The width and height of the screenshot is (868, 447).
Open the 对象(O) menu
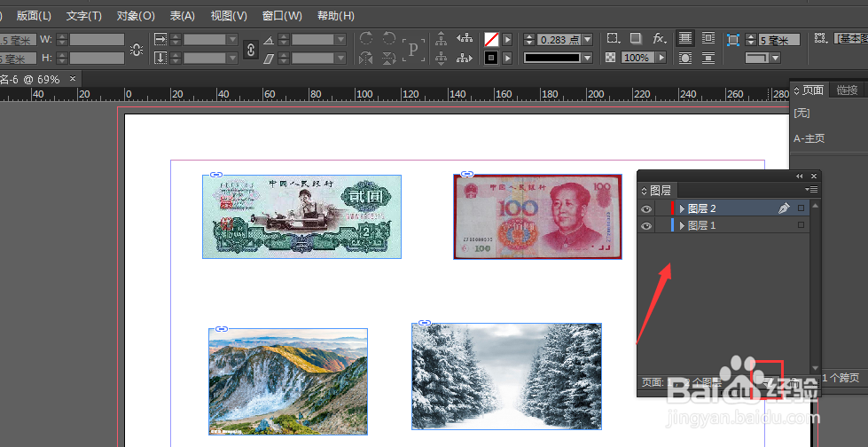tap(136, 15)
